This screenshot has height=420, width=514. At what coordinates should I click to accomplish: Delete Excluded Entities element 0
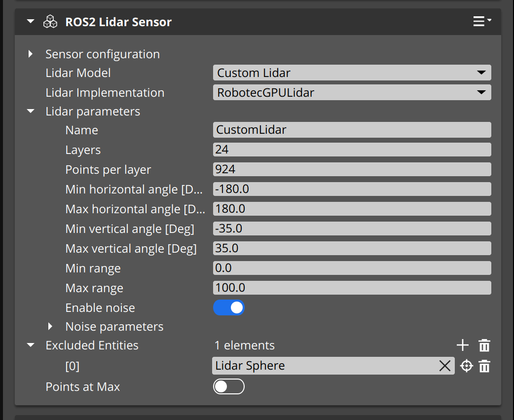[x=484, y=366]
